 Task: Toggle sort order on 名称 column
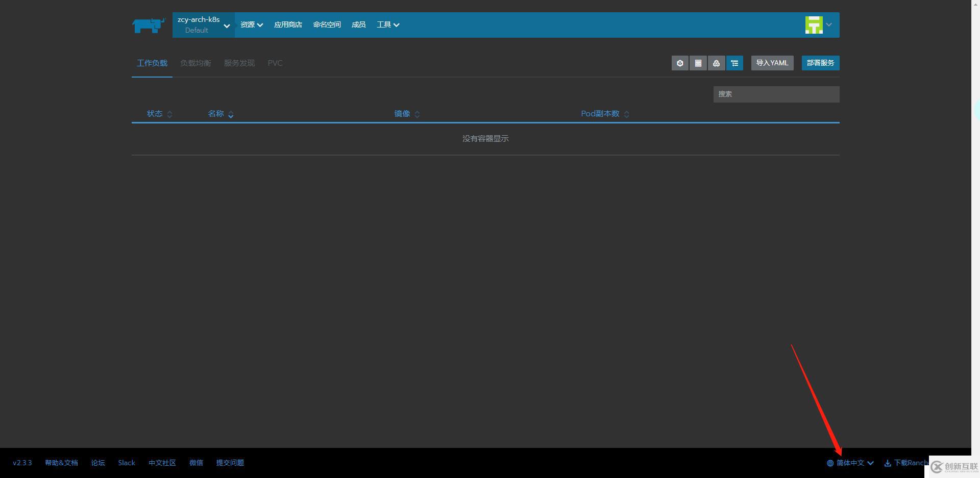tap(231, 114)
